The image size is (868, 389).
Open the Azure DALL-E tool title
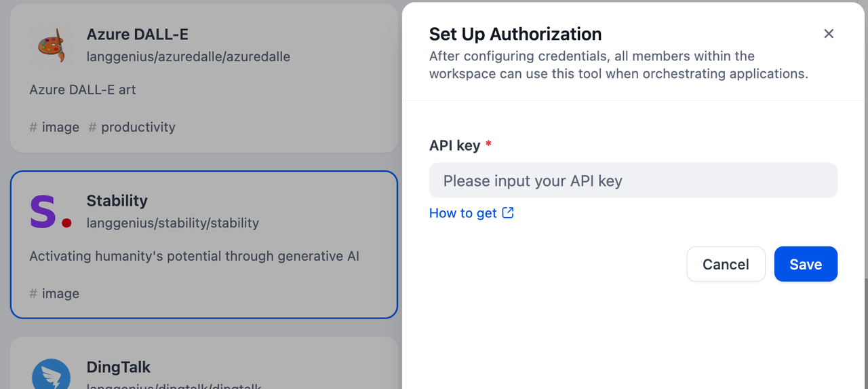click(138, 34)
